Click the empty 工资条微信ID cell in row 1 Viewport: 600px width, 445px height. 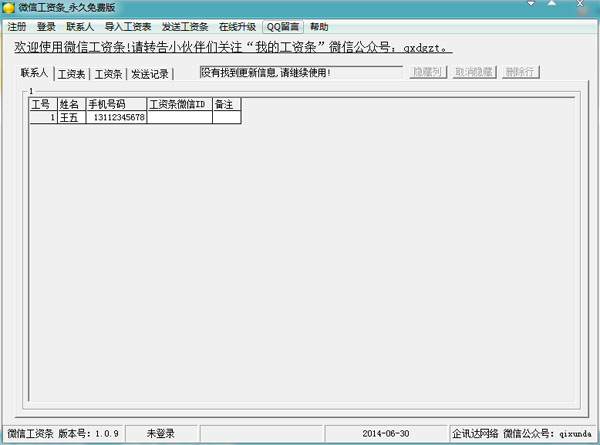(x=179, y=118)
